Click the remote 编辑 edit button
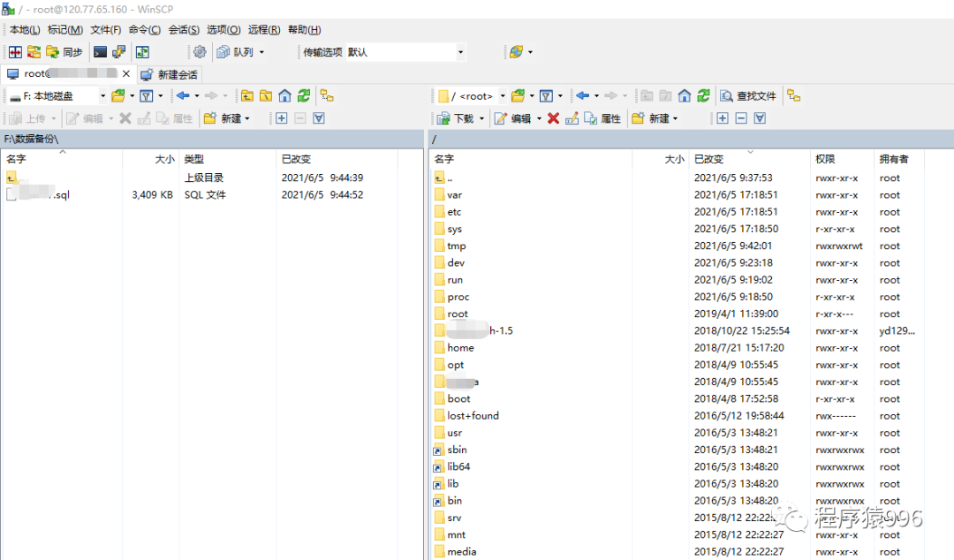 pos(513,118)
